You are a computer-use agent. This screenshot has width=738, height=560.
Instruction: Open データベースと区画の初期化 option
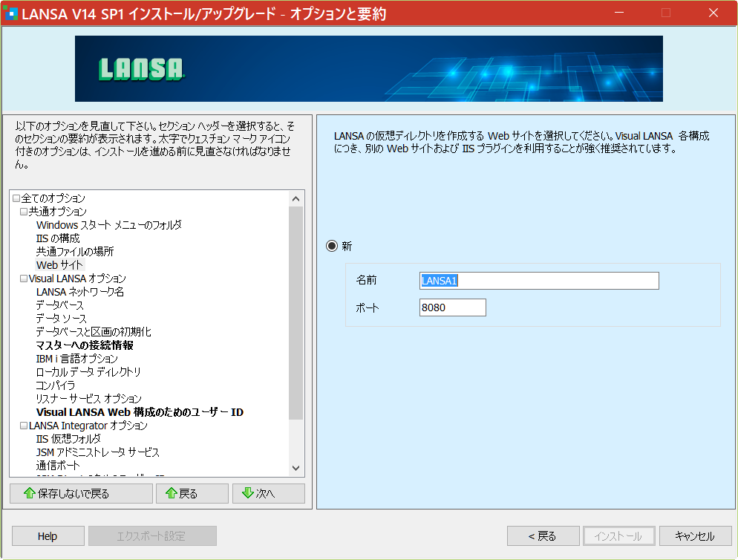point(94,332)
